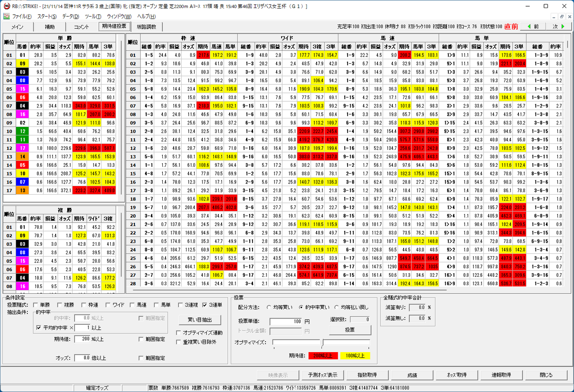Click the 充足率100 label in header
Viewport: 574px width, 392px height.
coord(348,26)
